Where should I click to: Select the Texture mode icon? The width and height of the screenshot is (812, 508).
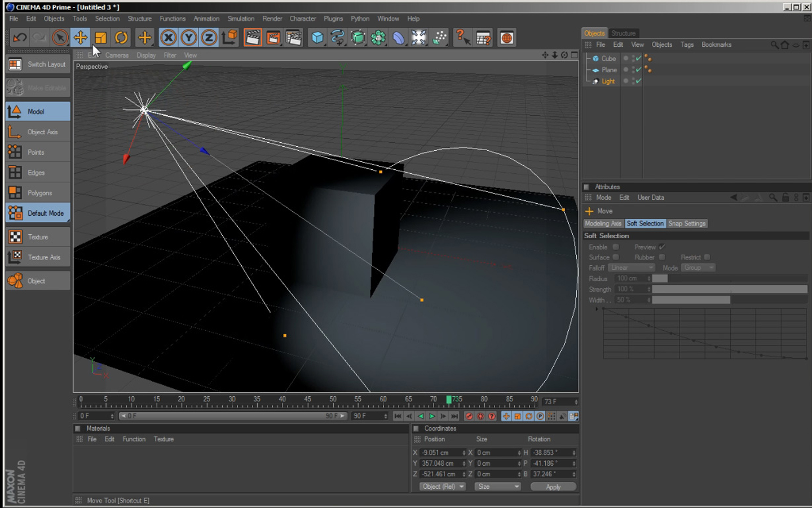(x=36, y=237)
